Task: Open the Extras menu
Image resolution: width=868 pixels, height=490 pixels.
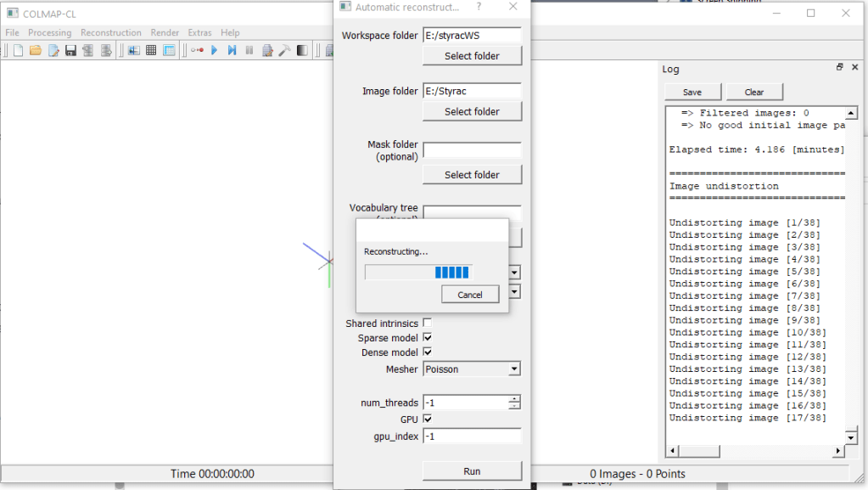Action: coord(199,32)
